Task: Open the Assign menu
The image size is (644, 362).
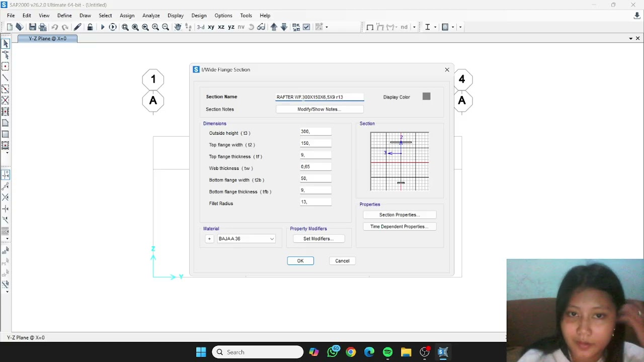Action: [127, 16]
